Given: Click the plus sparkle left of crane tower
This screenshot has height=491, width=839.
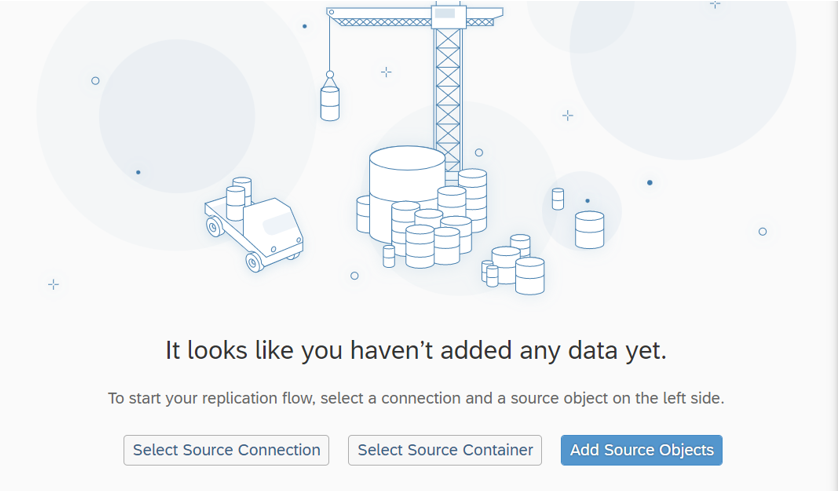Looking at the screenshot, I should click(386, 72).
